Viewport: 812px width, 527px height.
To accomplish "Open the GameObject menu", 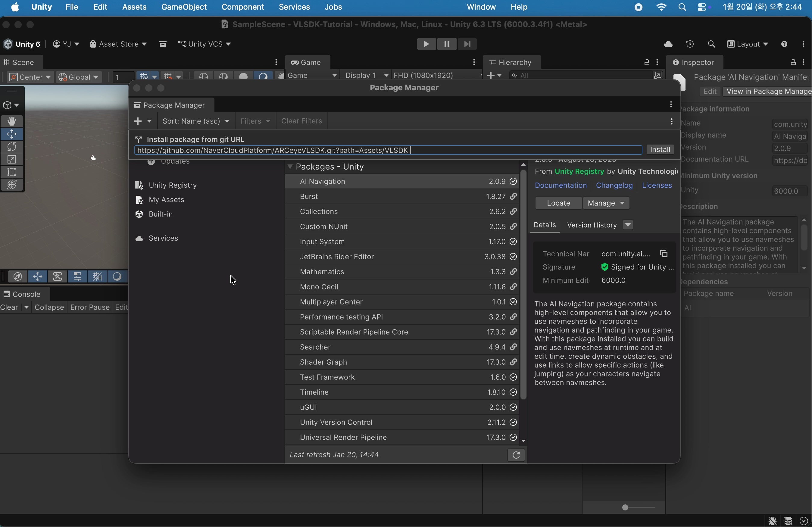I will point(184,7).
